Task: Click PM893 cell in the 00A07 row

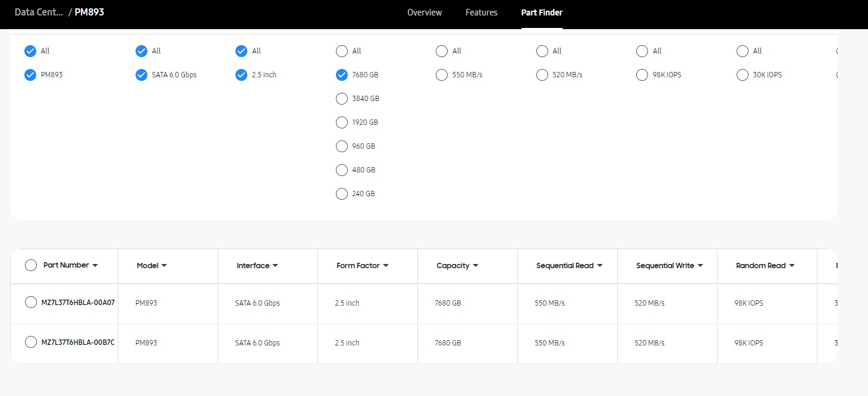Action: [x=146, y=303]
